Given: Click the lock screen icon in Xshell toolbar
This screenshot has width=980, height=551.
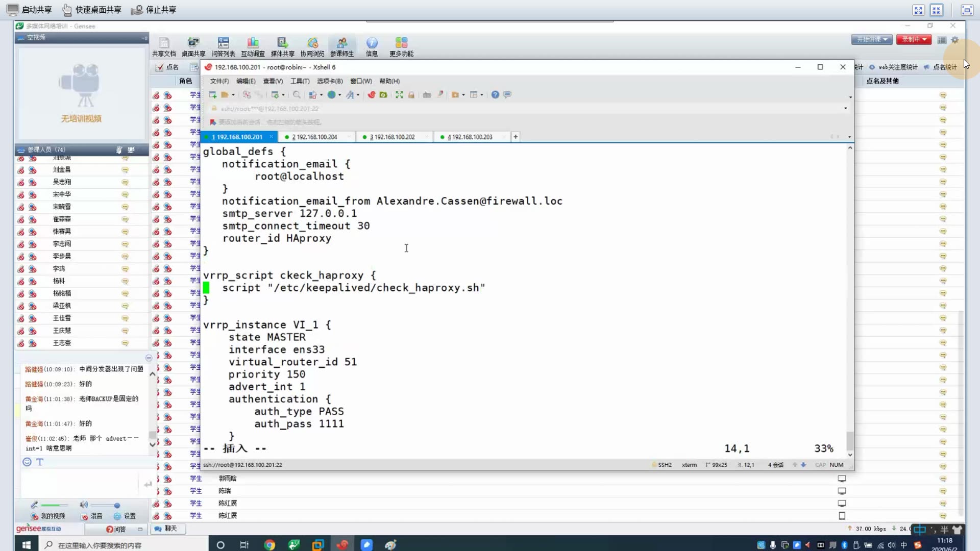Looking at the screenshot, I should [411, 95].
